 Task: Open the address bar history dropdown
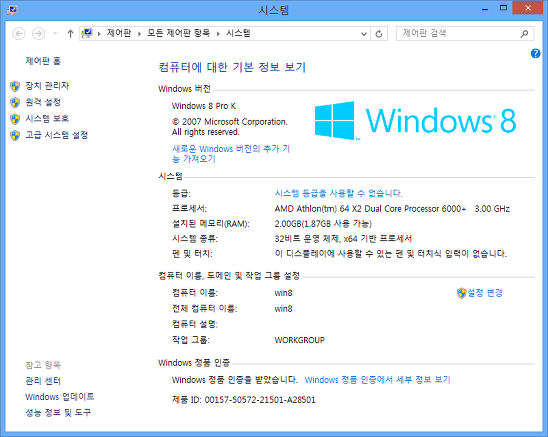pyautogui.click(x=364, y=34)
